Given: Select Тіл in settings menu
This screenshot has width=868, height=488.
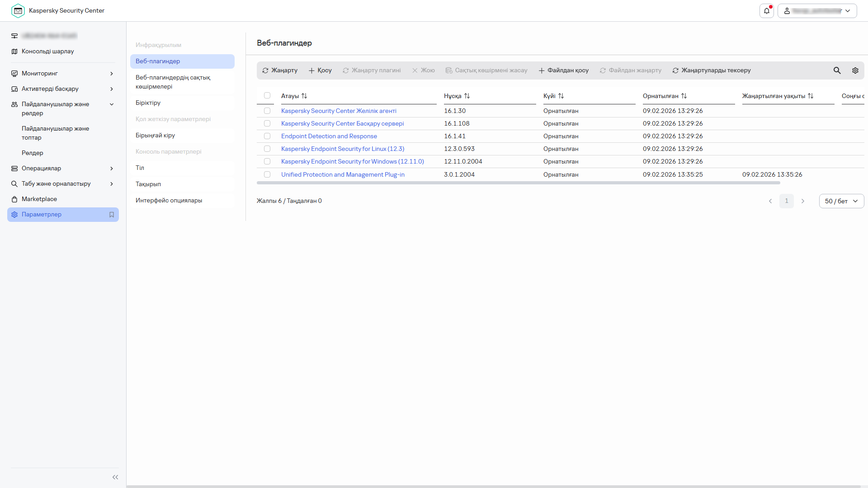Looking at the screenshot, I should click(140, 168).
